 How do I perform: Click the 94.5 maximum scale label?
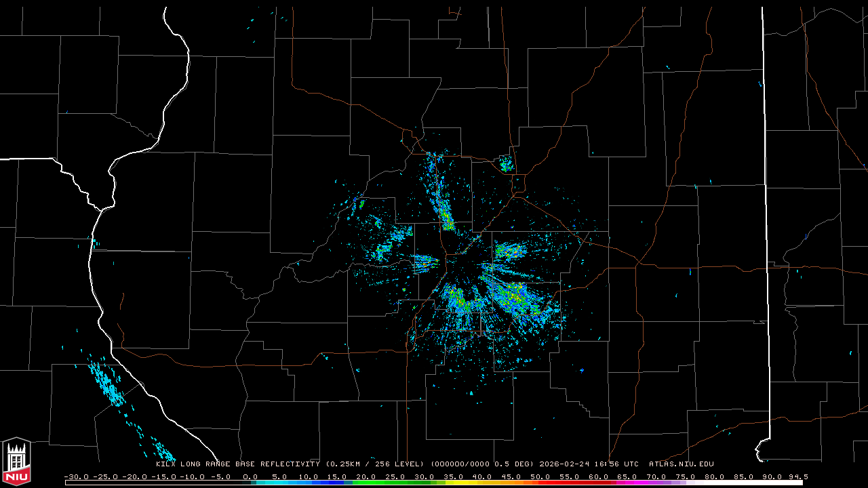click(x=798, y=477)
